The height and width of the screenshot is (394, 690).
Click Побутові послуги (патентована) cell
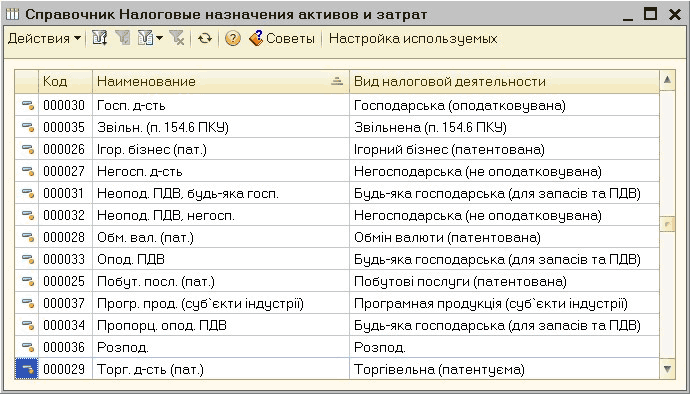click(505, 281)
